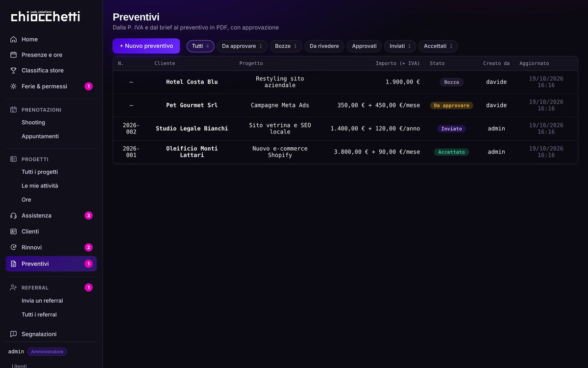The image size is (588, 368).
Task: Click the Assistenza headset icon
Action: click(x=13, y=215)
